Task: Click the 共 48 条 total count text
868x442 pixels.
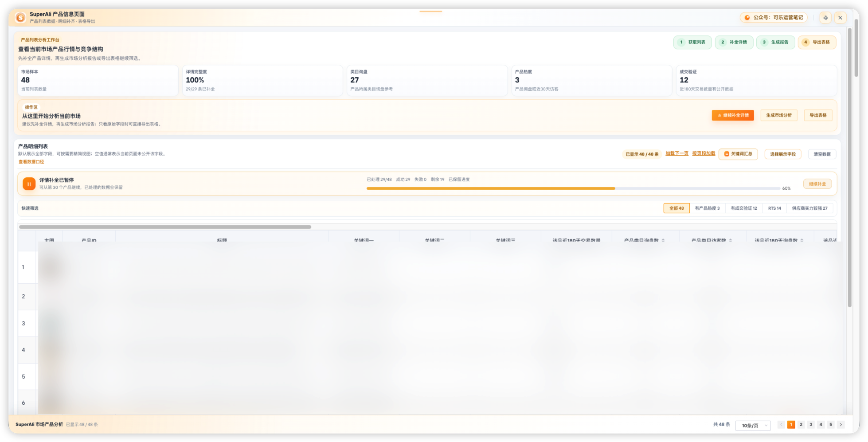Action: tap(721, 425)
